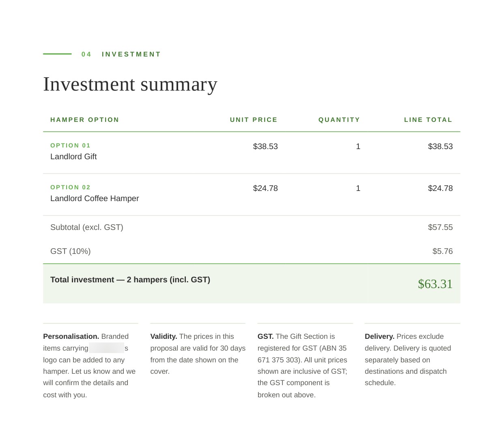Click the "Subtotal (excl. GST)" label

pyautogui.click(x=87, y=227)
